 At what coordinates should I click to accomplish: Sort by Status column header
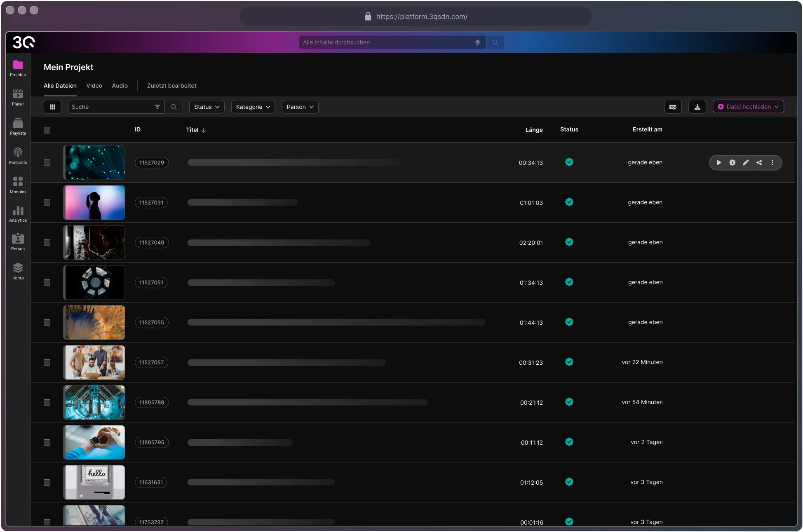pyautogui.click(x=569, y=129)
